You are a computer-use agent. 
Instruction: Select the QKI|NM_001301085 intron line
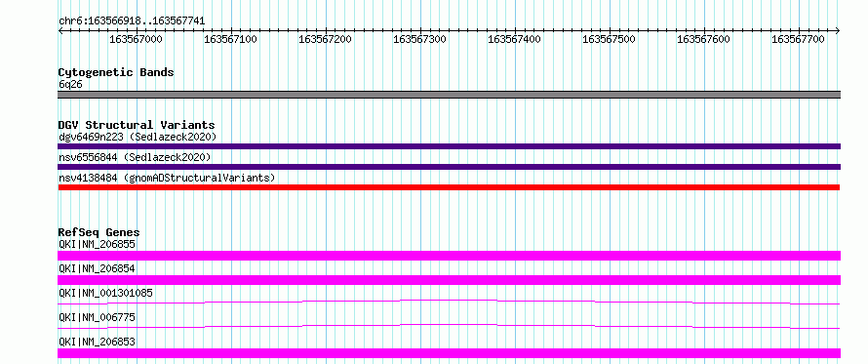(x=449, y=302)
